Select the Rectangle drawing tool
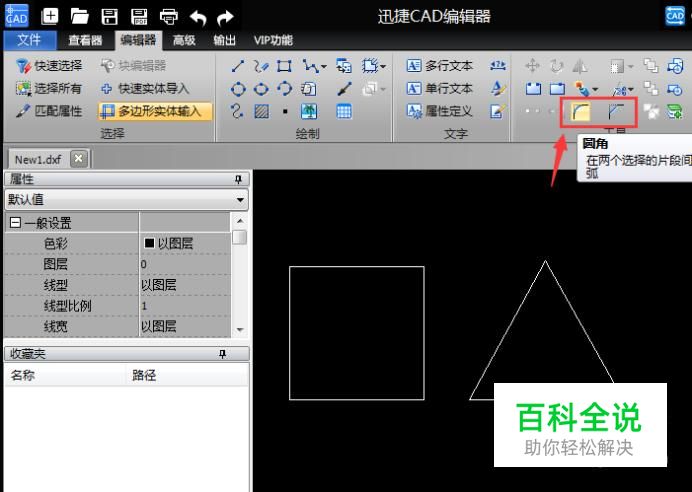692x492 pixels. 284,66
